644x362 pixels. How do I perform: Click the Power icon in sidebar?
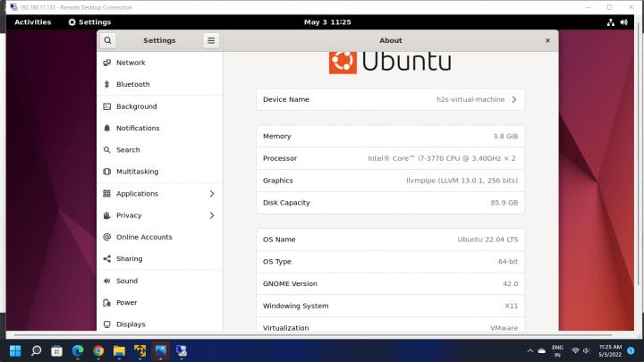pos(106,302)
